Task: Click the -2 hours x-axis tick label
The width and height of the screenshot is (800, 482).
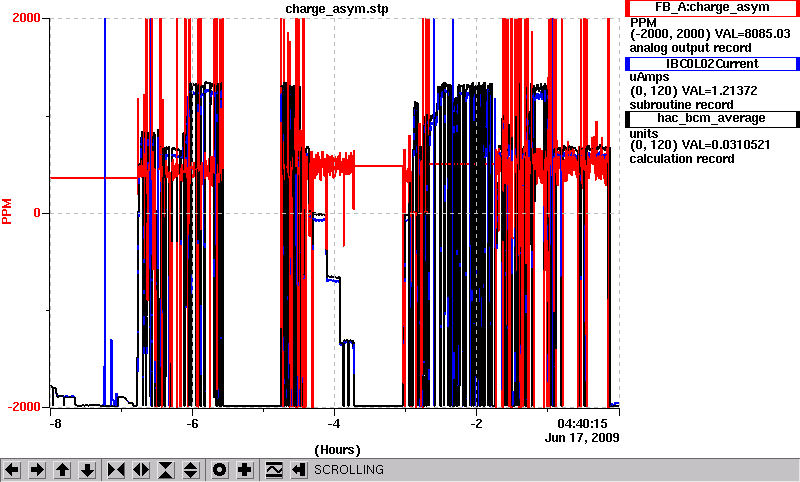Action: coord(476,424)
